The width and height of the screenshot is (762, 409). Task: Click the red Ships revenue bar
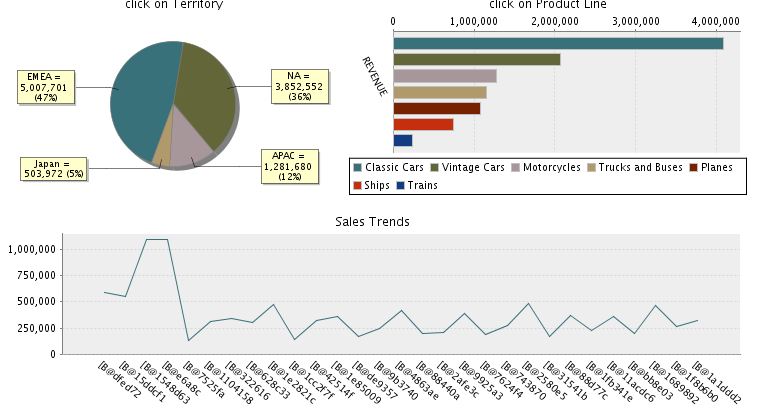point(423,124)
